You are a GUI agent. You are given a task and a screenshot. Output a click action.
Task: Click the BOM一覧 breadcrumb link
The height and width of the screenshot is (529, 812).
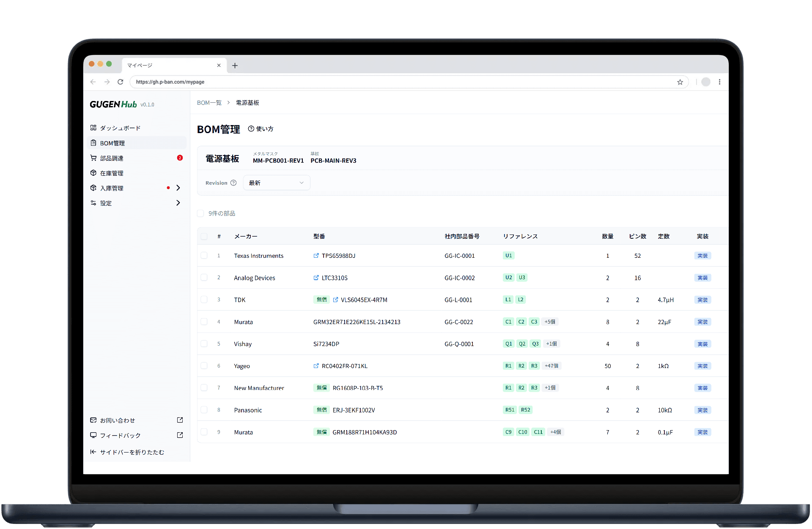click(209, 103)
